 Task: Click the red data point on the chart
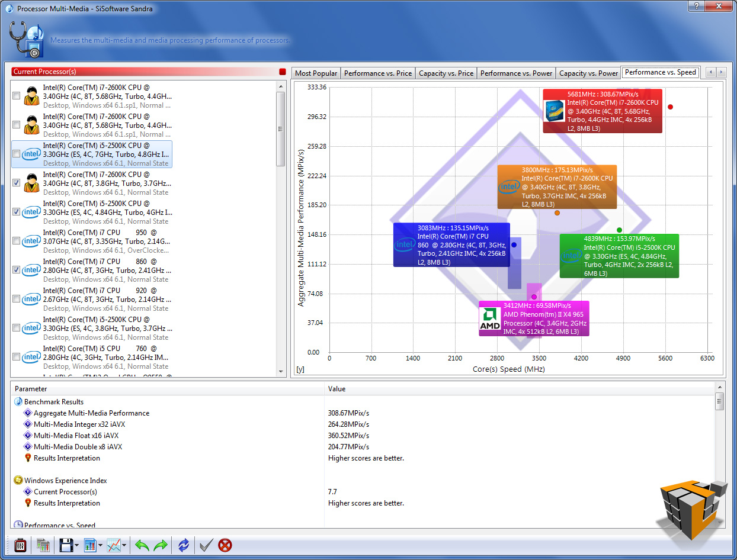(x=670, y=107)
